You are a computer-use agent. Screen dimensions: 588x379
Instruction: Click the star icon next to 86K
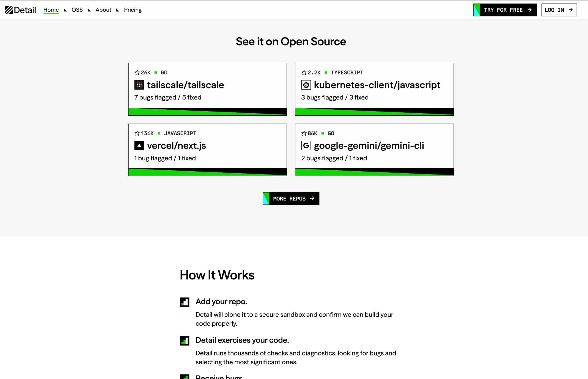[304, 133]
